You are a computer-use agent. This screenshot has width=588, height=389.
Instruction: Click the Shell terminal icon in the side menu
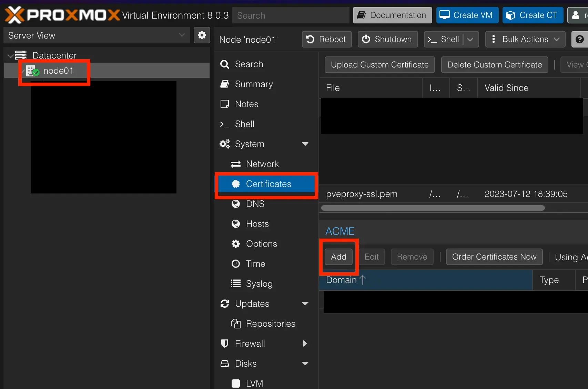coord(225,124)
